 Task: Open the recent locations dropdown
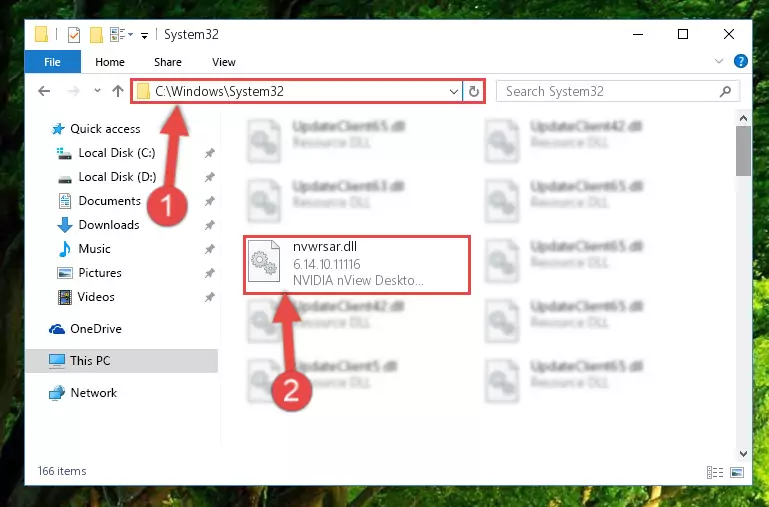pos(97,91)
